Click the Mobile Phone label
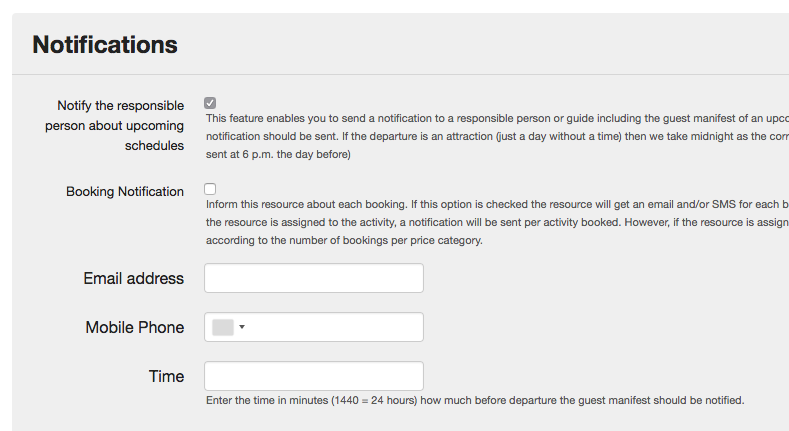 click(134, 327)
